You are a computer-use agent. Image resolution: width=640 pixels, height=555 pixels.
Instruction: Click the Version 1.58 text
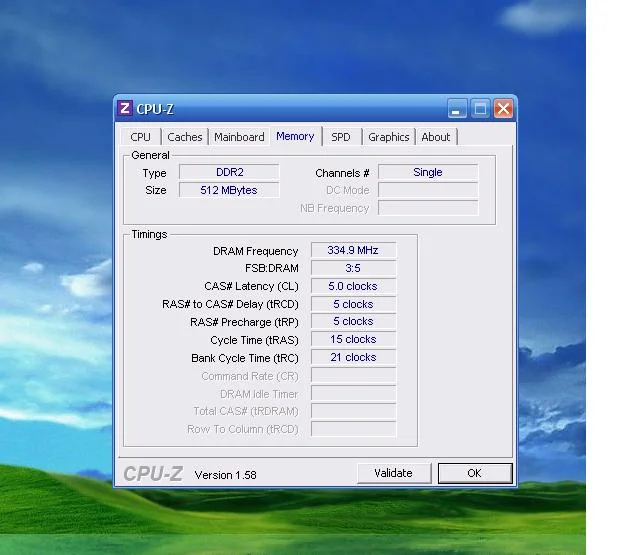point(226,475)
